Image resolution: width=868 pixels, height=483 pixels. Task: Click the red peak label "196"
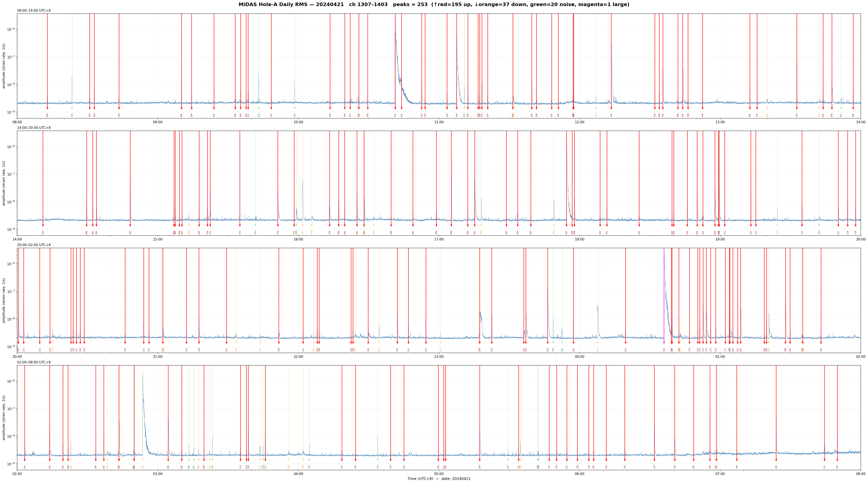coord(96,467)
